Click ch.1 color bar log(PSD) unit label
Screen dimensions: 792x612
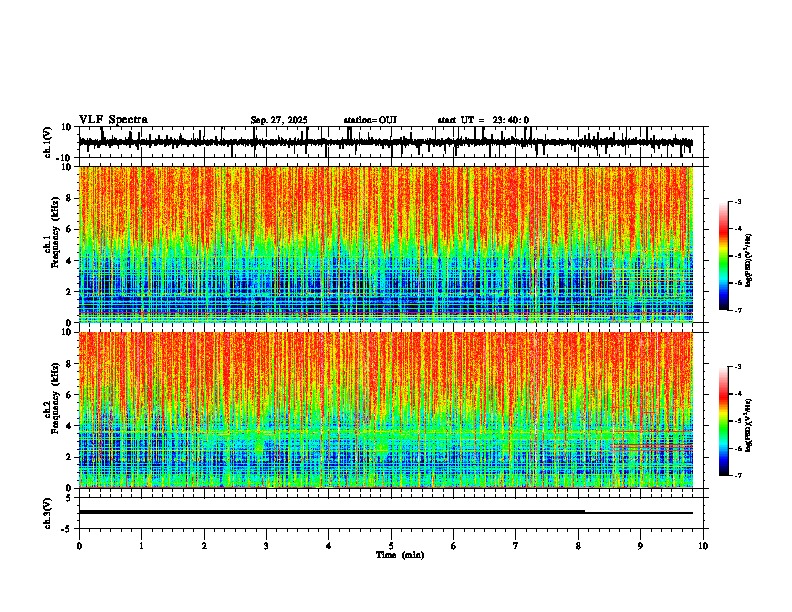coord(749,260)
